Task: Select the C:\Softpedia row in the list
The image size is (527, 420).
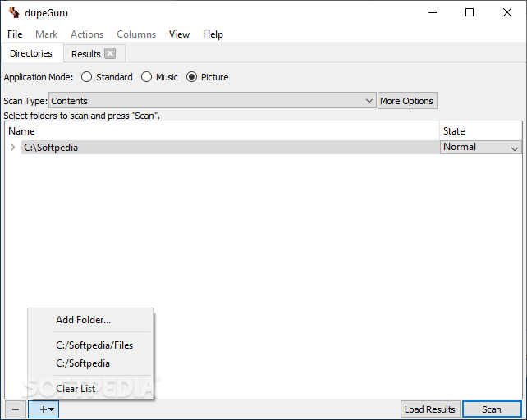Action: point(231,148)
